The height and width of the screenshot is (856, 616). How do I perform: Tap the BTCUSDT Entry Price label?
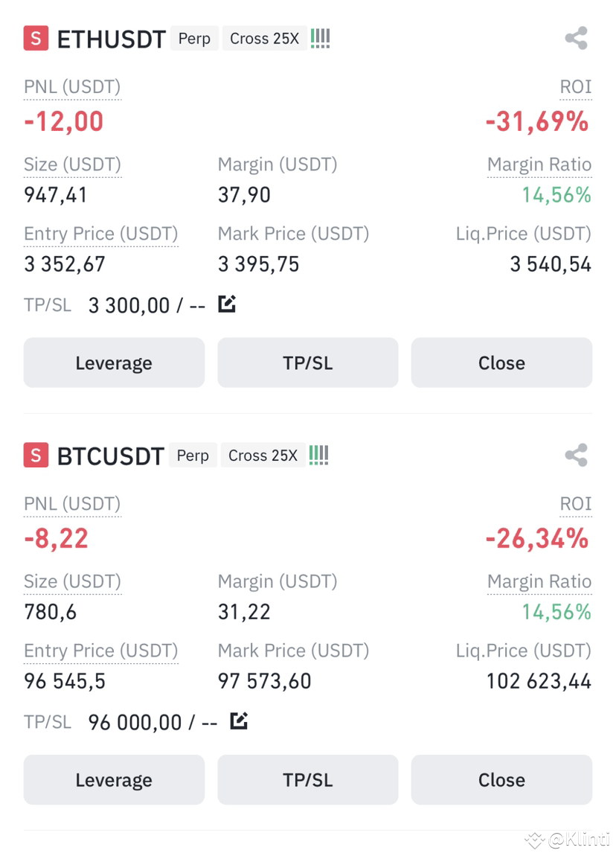(x=101, y=651)
